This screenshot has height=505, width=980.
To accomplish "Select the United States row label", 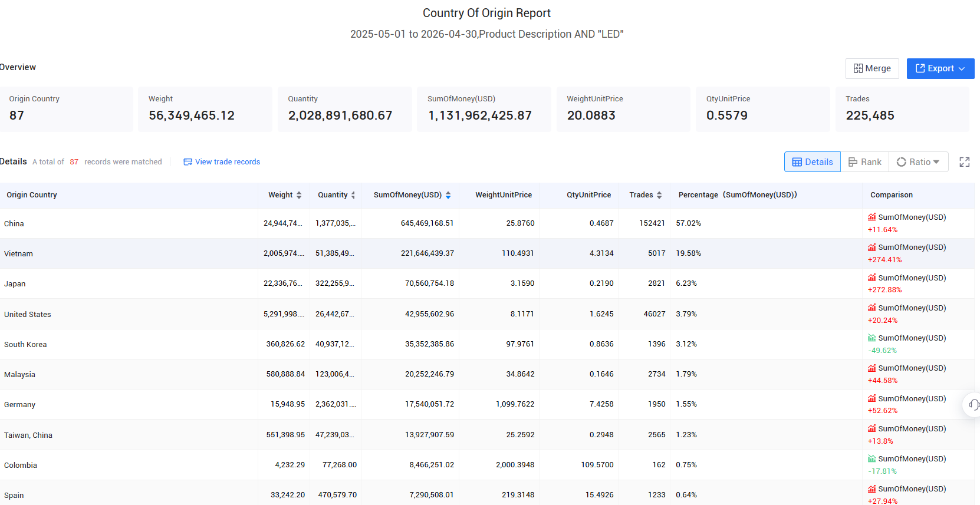I will (28, 315).
